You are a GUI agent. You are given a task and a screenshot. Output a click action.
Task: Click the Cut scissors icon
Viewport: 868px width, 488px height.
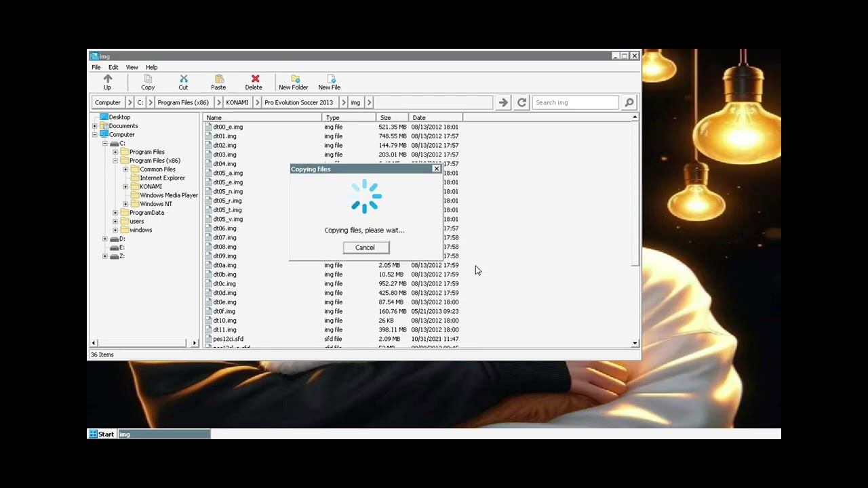tap(183, 79)
